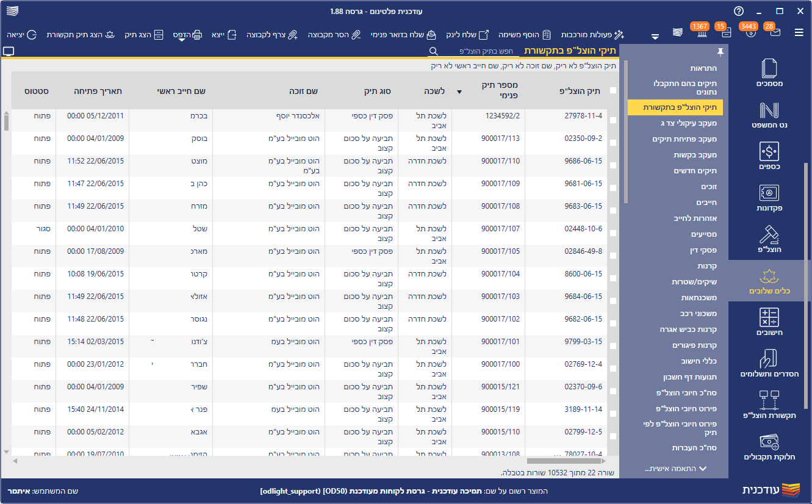Click הסר מקבוצה remove from group
Image resolution: width=812 pixels, height=504 pixels.
click(334, 35)
